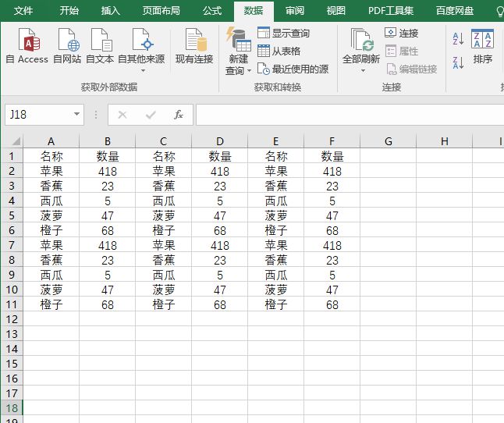
Task: Click the insert function fx button
Action: (x=179, y=115)
